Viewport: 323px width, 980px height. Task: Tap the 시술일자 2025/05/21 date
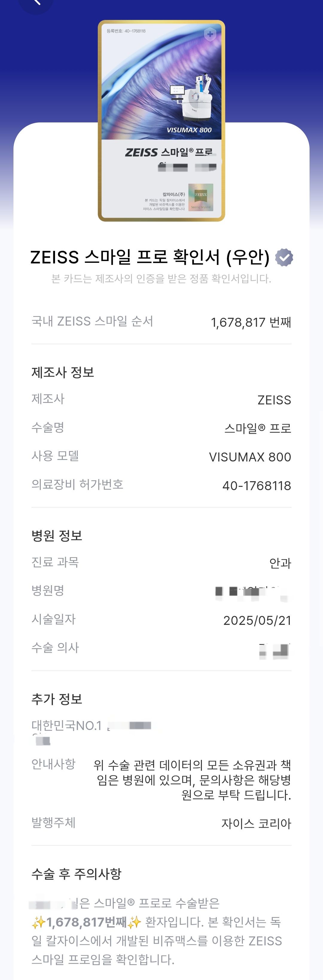coord(257,620)
